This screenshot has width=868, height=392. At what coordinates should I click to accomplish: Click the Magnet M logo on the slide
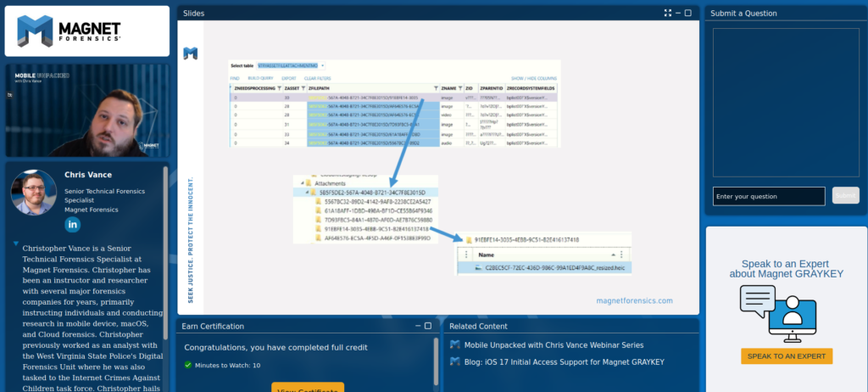191,53
